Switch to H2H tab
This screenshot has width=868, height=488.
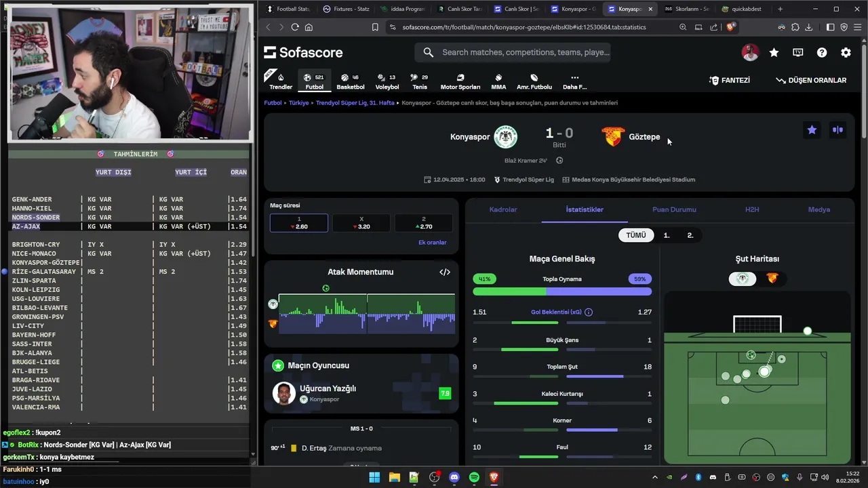tap(752, 209)
